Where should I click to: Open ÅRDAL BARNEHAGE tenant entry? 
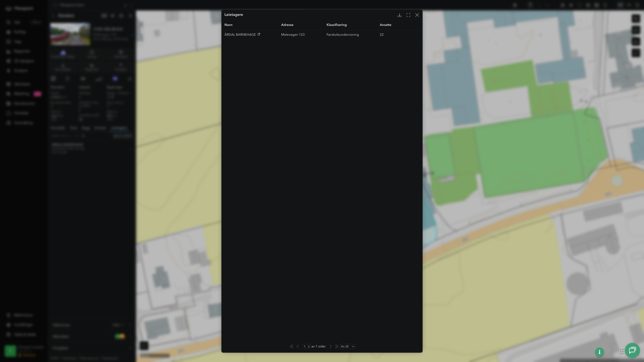[240, 35]
